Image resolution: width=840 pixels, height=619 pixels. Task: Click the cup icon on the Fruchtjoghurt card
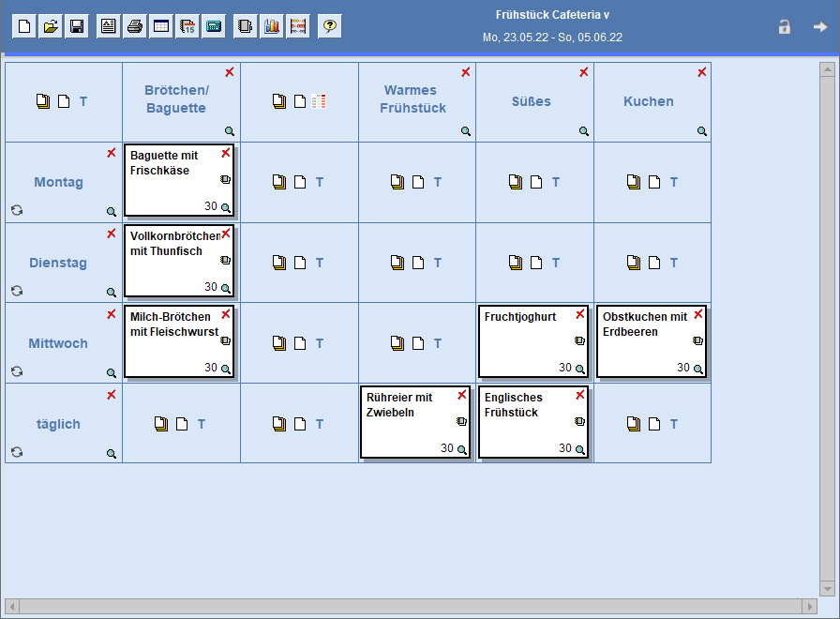[x=579, y=340]
